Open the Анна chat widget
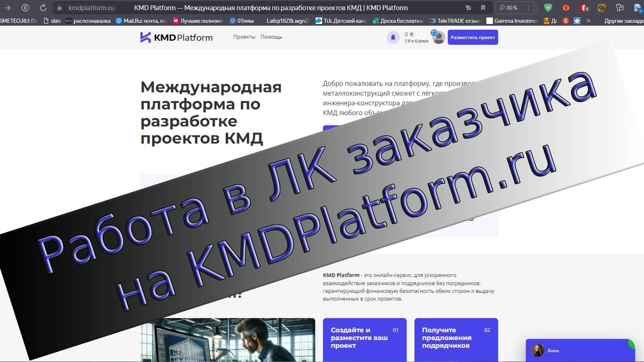Image resolution: width=644 pixels, height=362 pixels. click(x=580, y=350)
